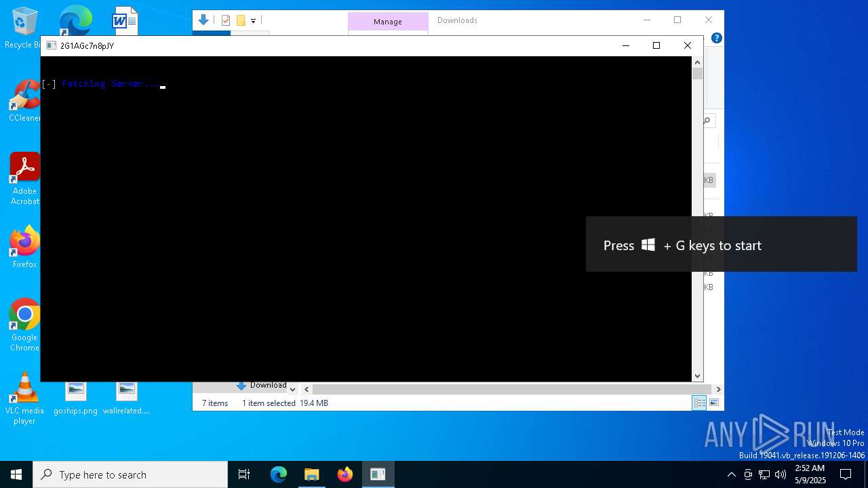Show hidden system tray icons
The height and width of the screenshot is (488, 868).
coord(731,474)
